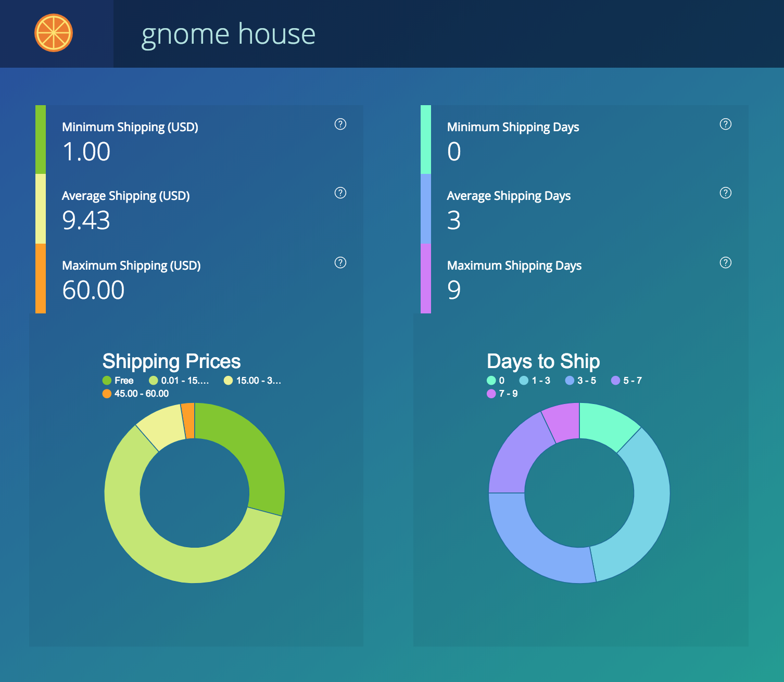784x682 pixels.
Task: Hide the 5 - 7 days legend series
Action: coord(626,381)
